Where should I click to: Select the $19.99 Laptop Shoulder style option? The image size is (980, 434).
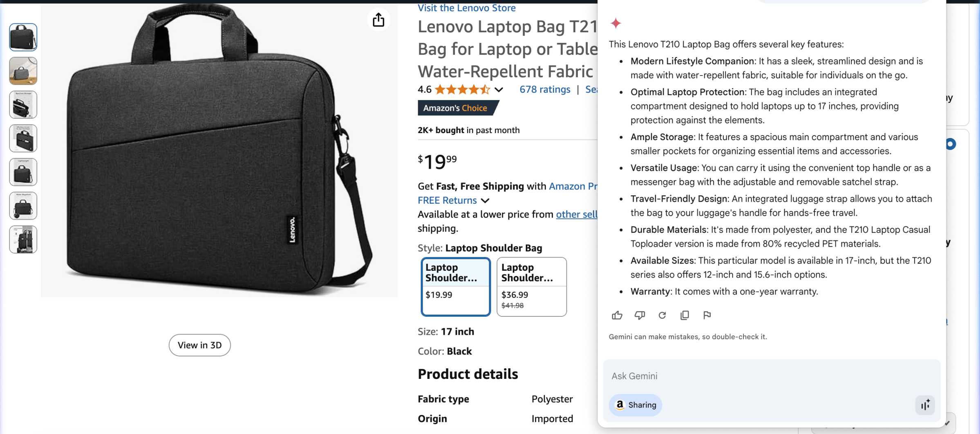455,286
